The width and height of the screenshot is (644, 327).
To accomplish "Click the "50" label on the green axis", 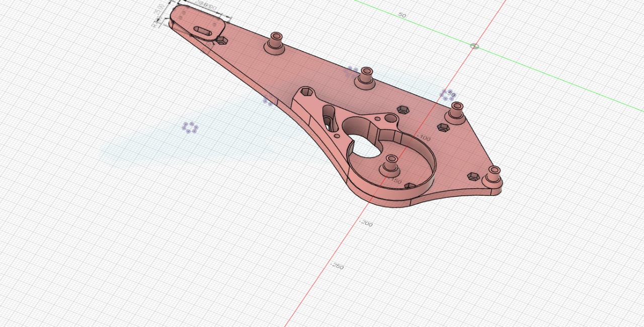I will pos(402,15).
